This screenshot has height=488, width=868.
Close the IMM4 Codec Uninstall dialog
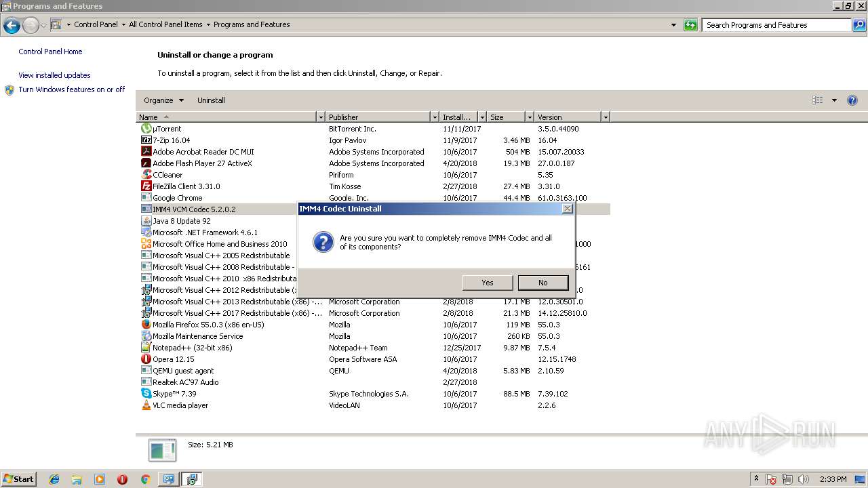point(568,209)
